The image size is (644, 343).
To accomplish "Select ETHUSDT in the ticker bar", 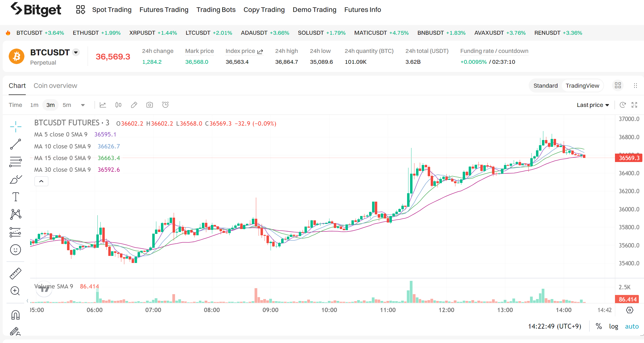I will (97, 33).
